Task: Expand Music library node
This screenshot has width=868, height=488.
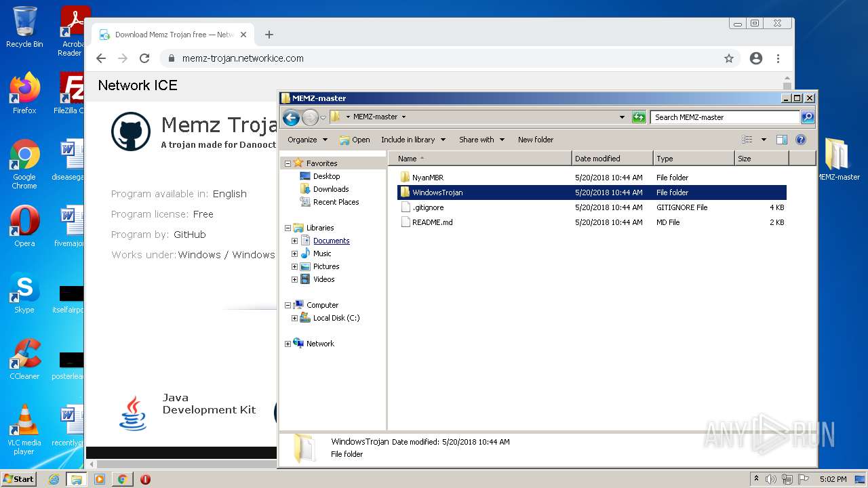Action: click(294, 253)
